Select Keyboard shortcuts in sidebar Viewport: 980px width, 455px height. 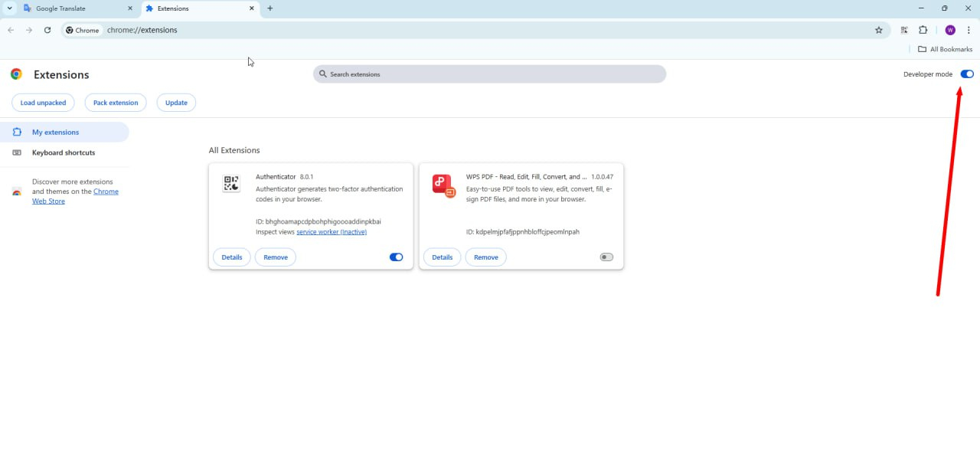tap(64, 152)
